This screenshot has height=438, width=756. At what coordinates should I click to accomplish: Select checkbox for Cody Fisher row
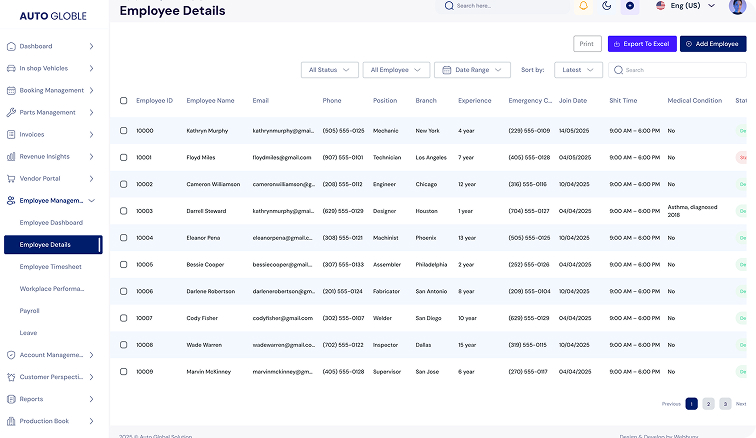tap(123, 318)
